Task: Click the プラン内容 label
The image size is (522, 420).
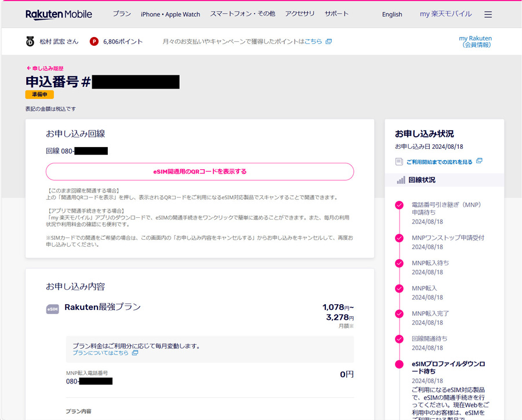Action: point(78,411)
